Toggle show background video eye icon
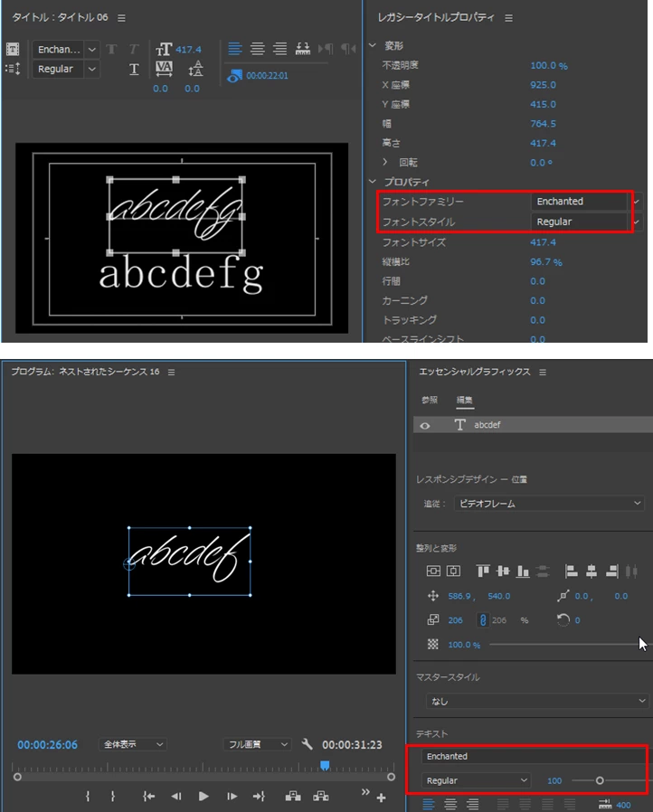 click(234, 76)
